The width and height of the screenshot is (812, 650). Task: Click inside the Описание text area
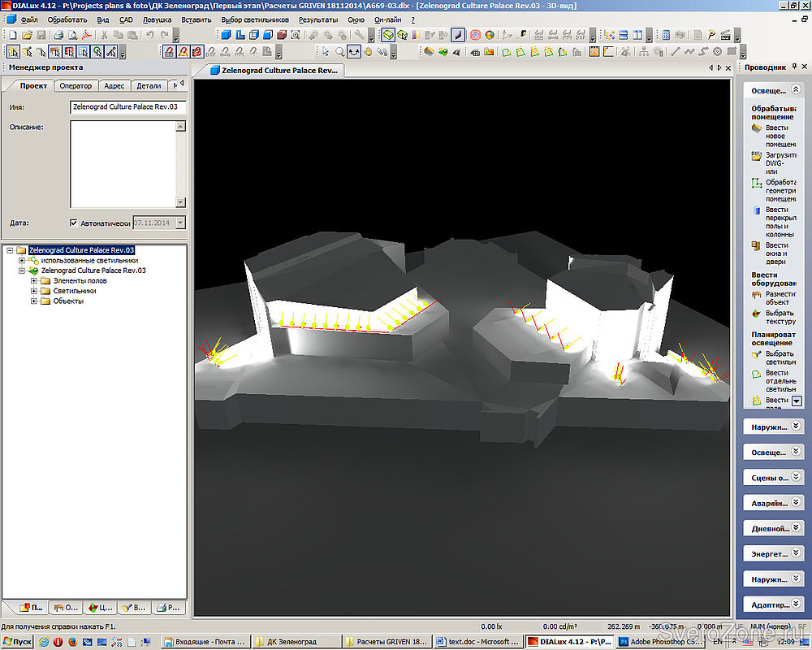(122, 162)
